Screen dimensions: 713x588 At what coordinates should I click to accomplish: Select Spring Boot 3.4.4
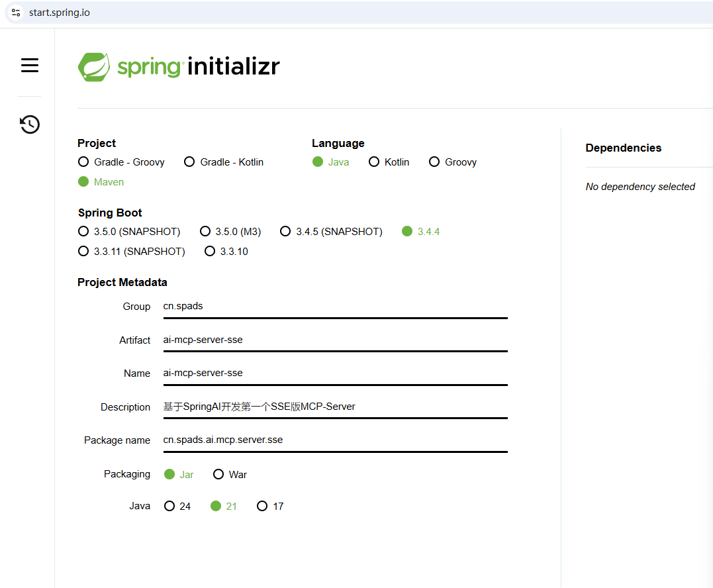point(420,232)
